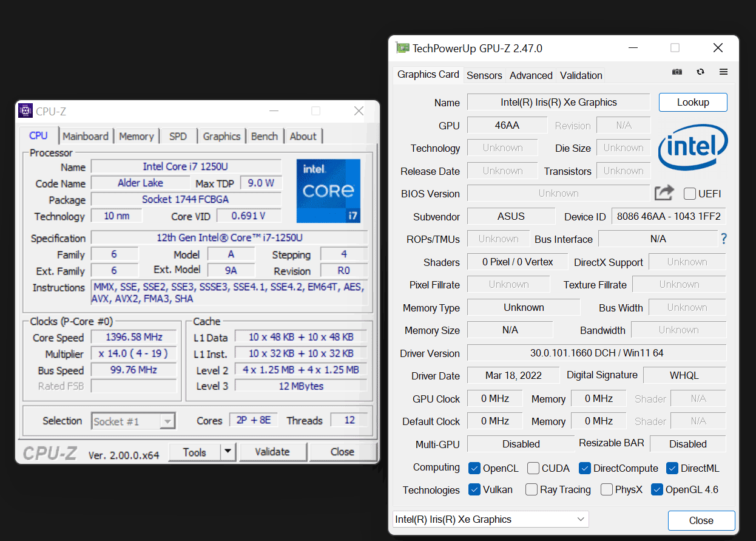Screen dimensions: 756x541
Task: Click the CPU Name field Intel Core i7 1250U
Action: coord(186,166)
